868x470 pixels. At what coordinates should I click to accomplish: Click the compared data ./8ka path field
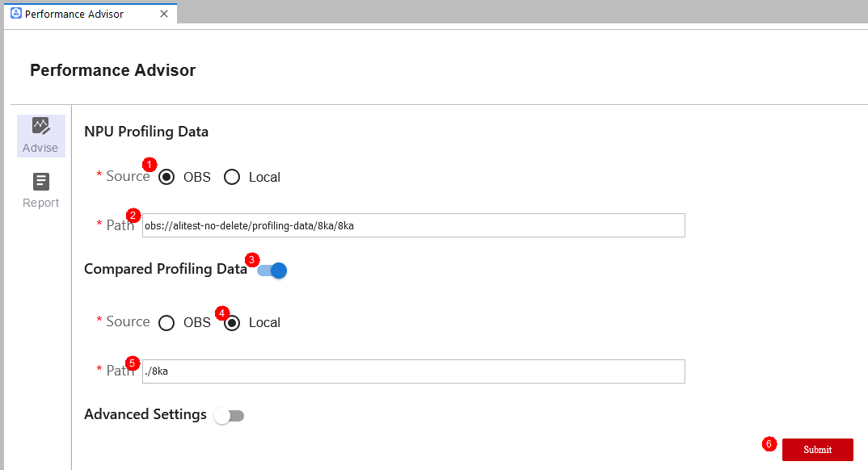coord(414,371)
